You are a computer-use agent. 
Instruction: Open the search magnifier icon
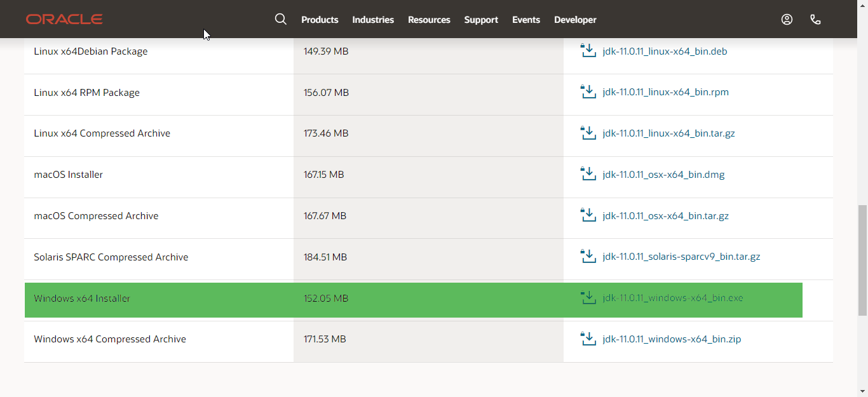click(x=281, y=19)
